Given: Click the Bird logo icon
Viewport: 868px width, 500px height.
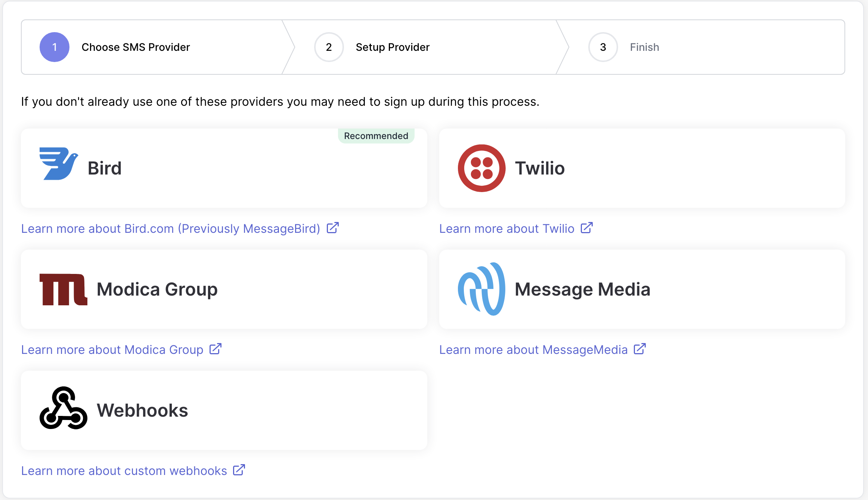Looking at the screenshot, I should [x=59, y=164].
